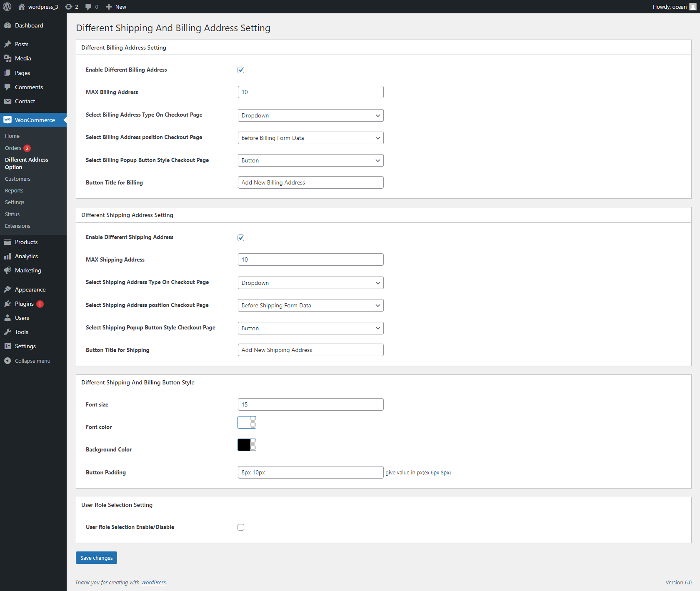Screen dimensions: 700x591
Task: Open Shipping Address position dropdown
Action: [x=310, y=305]
